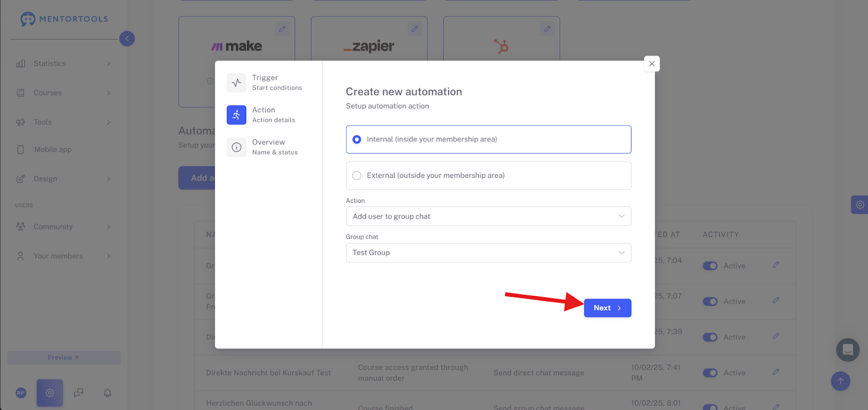The image size is (868, 410).
Task: Open the chat messages icon in bottom bar
Action: [x=79, y=393]
